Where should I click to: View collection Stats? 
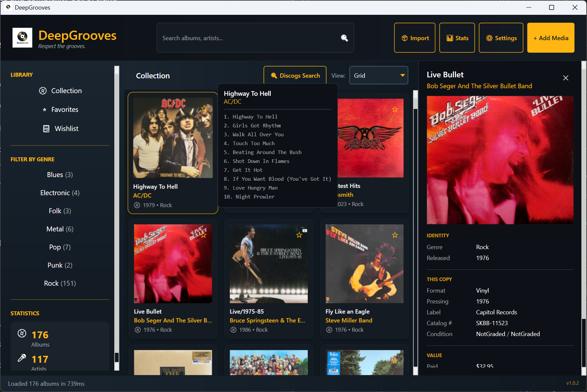pyautogui.click(x=457, y=38)
